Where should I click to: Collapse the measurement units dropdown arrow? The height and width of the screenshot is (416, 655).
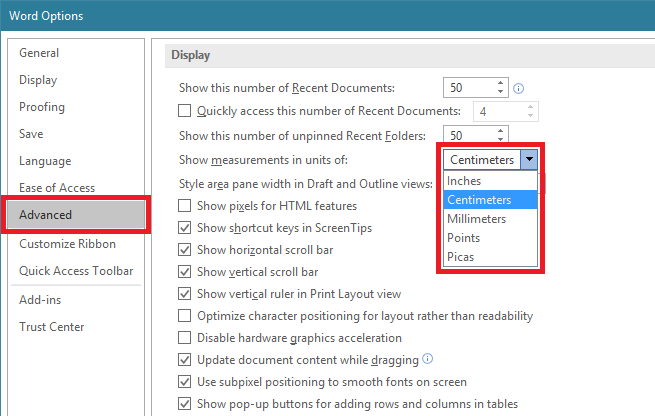click(529, 160)
